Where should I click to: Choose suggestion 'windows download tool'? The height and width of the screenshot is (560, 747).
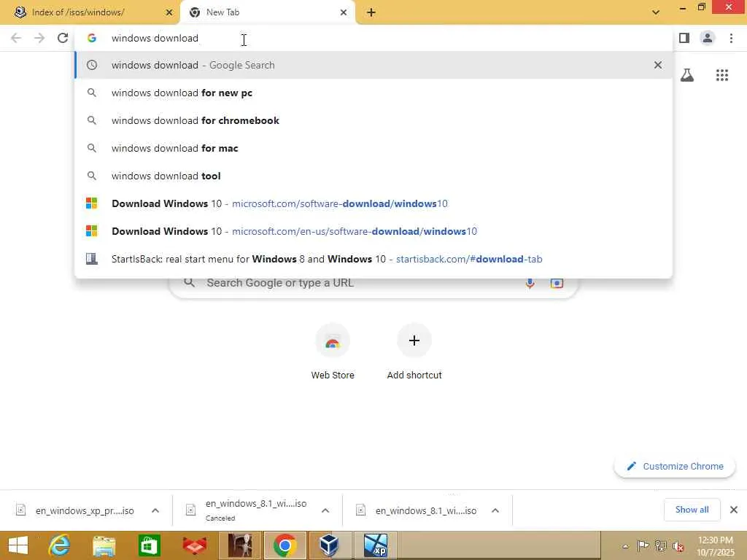click(x=373, y=176)
